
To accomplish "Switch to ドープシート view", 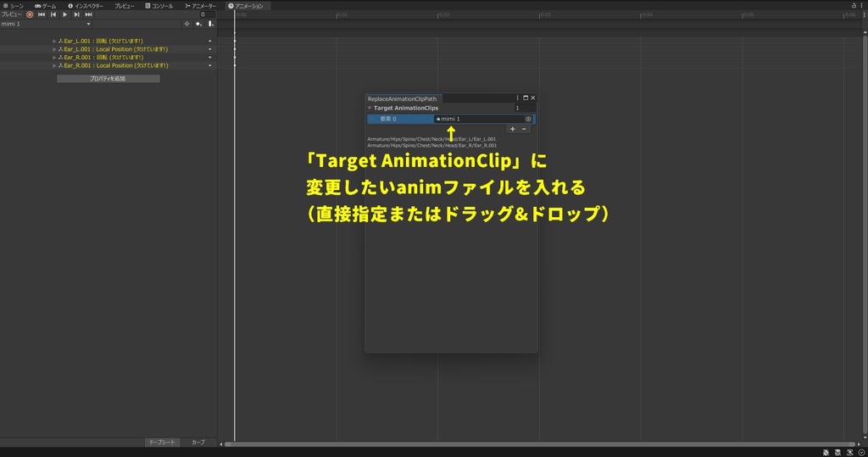I will click(x=162, y=442).
